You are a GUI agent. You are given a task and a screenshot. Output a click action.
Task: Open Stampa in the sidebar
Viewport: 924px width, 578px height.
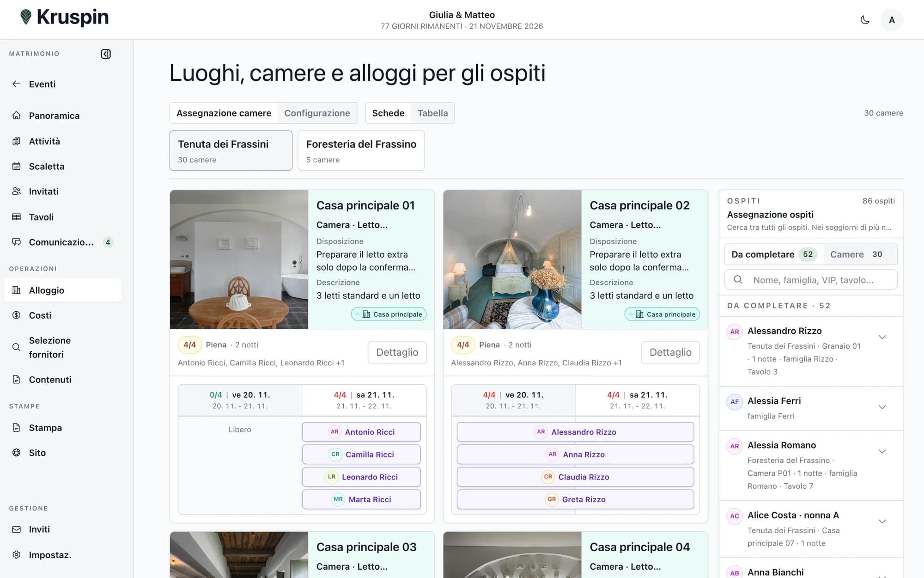click(62, 428)
